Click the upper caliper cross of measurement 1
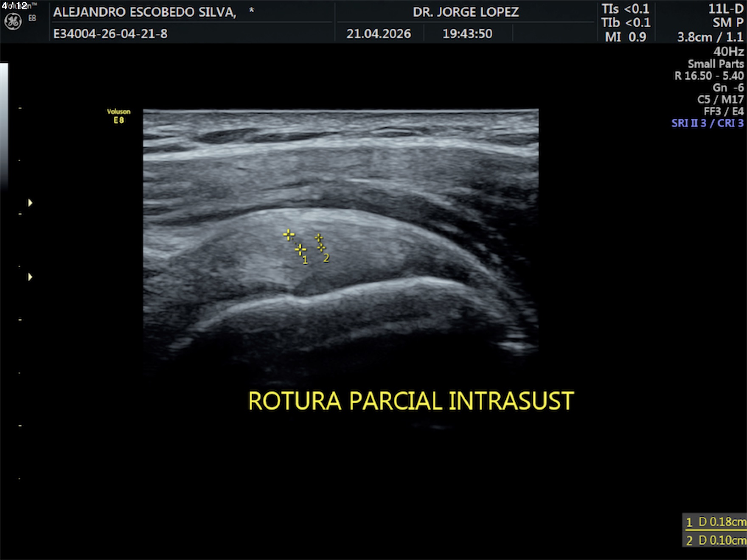747x560 pixels. [289, 235]
